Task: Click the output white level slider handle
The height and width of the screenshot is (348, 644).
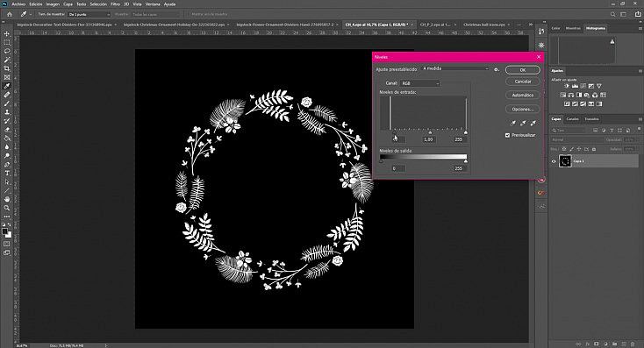Action: pyautogui.click(x=465, y=161)
